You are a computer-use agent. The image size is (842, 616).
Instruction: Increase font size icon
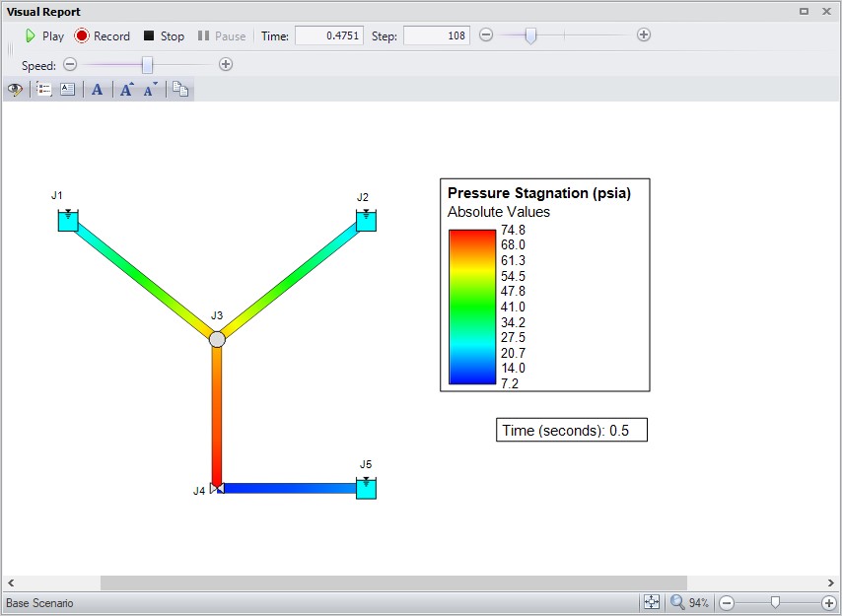pyautogui.click(x=126, y=89)
